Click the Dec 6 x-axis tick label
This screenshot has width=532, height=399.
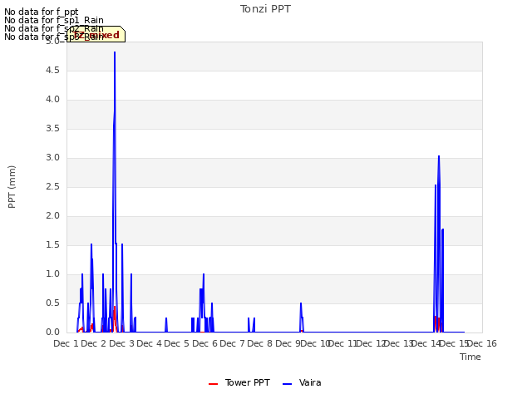(205, 343)
